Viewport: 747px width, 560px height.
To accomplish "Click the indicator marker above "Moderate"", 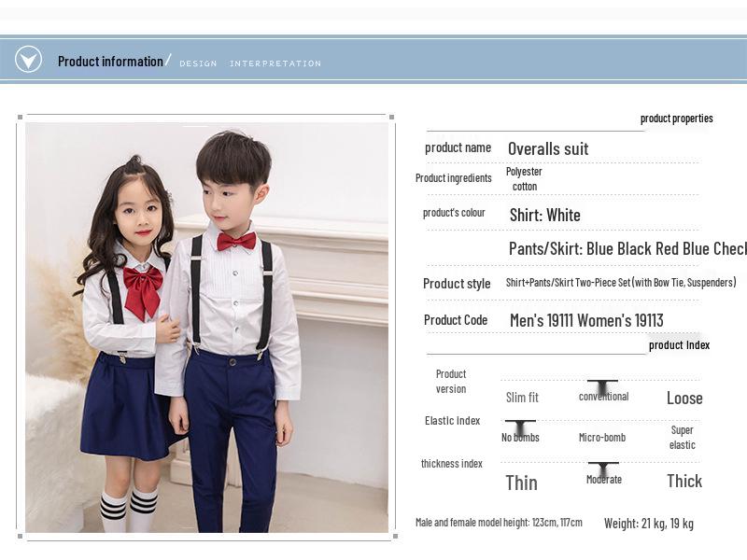I will click(603, 469).
